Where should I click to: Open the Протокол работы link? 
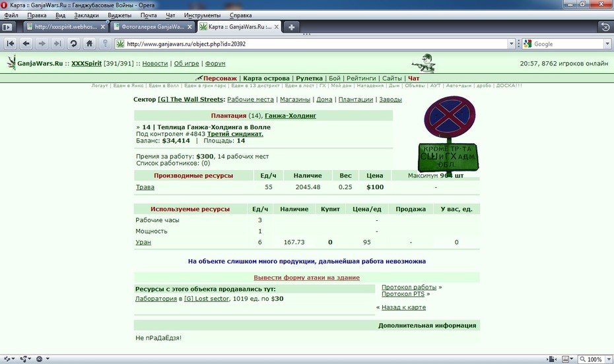click(x=409, y=287)
